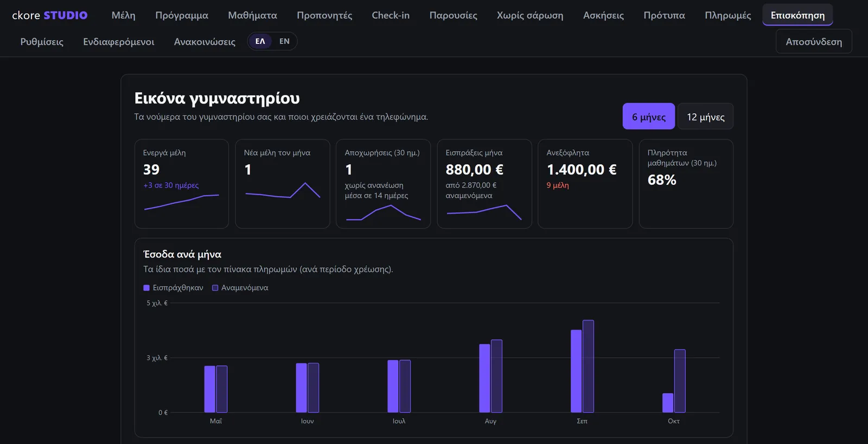Click the Ιουν month axis label
868x444 pixels.
308,421
